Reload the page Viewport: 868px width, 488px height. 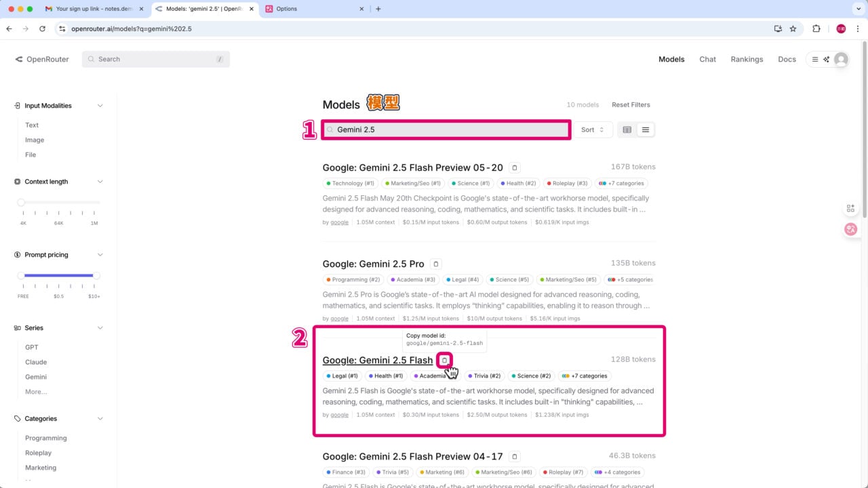[42, 28]
